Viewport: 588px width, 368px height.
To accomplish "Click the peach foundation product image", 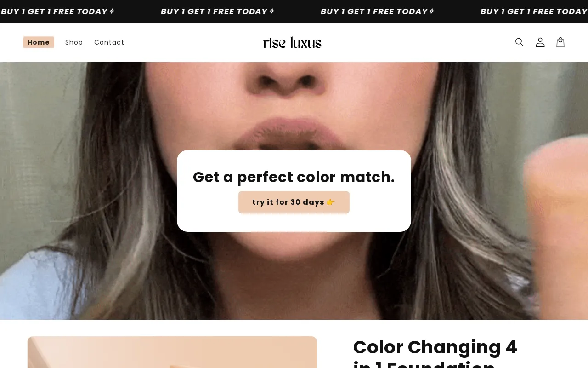I will (172, 352).
